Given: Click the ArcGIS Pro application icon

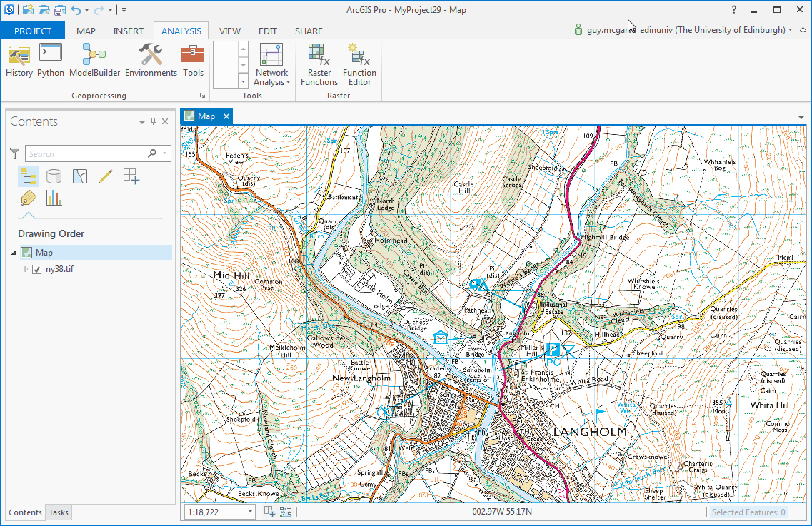Looking at the screenshot, I should tap(9, 9).
